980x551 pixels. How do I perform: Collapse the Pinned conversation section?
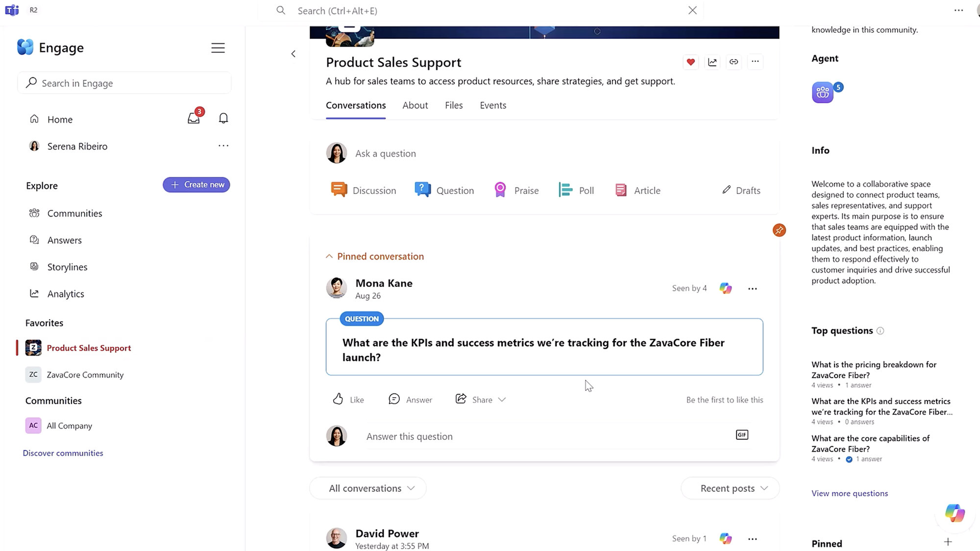329,256
